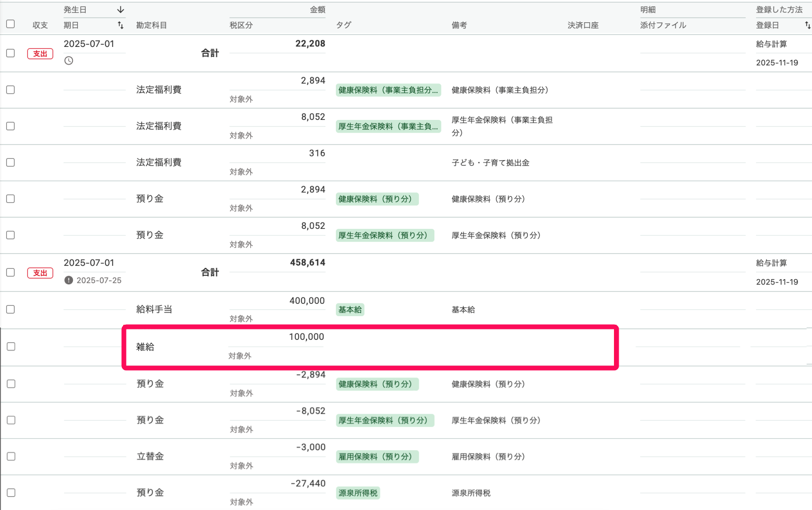The width and height of the screenshot is (812, 510).
Task: Click the 基本給 green tag
Action: tap(350, 310)
